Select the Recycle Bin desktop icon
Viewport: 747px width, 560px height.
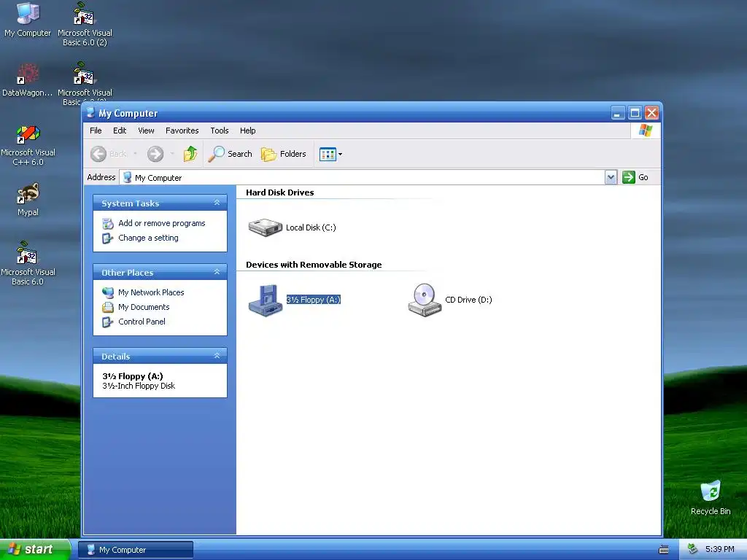[711, 498]
